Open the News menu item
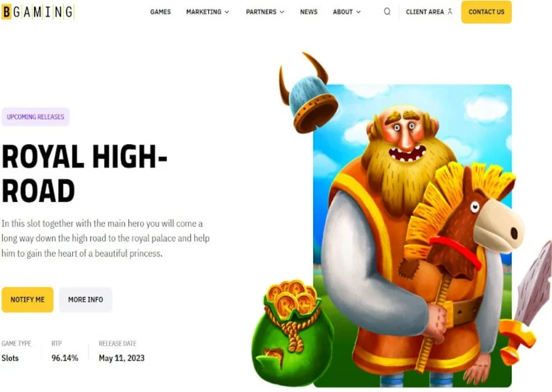The height and width of the screenshot is (392, 552). pyautogui.click(x=309, y=12)
